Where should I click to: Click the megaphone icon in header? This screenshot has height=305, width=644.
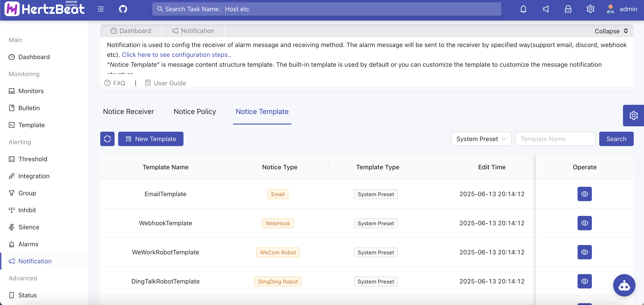click(x=546, y=9)
